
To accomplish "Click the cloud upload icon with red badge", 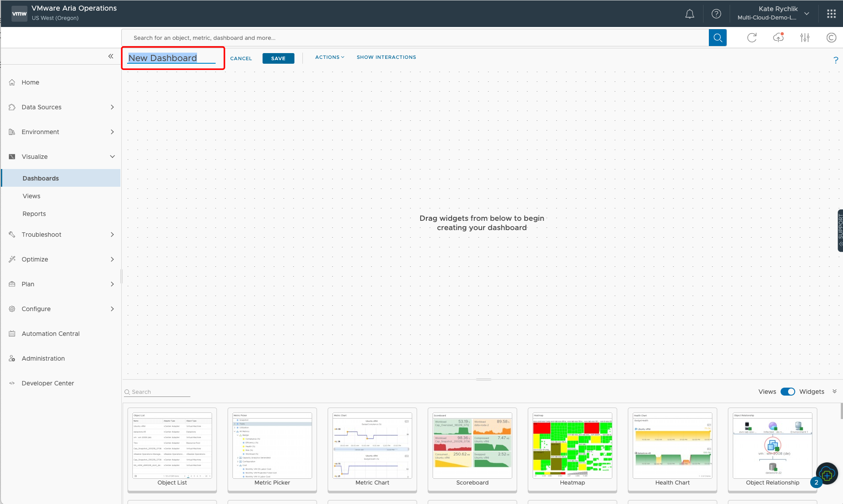I will pyautogui.click(x=778, y=38).
